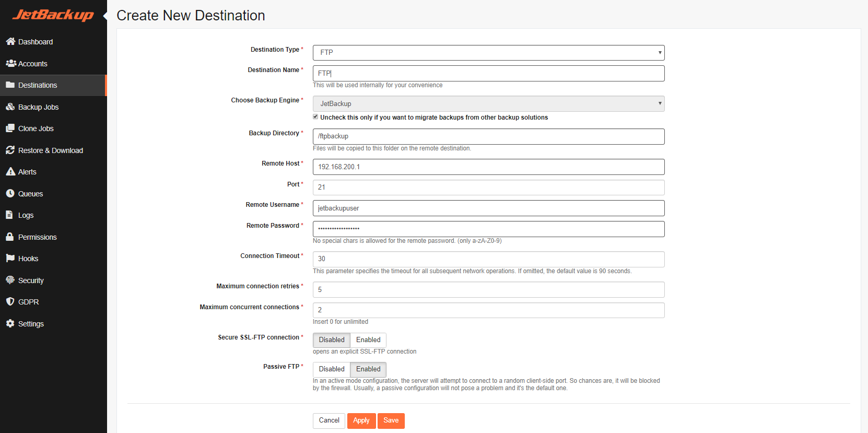Click 'opens an explicit SSL-FTP connection' text
The width and height of the screenshot is (868, 433).
point(365,352)
